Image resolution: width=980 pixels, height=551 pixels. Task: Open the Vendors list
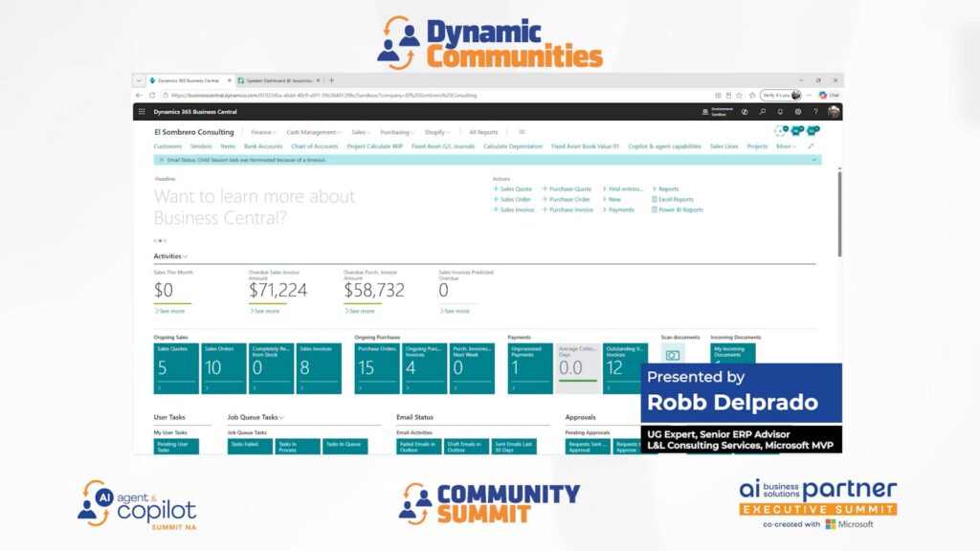coord(201,146)
